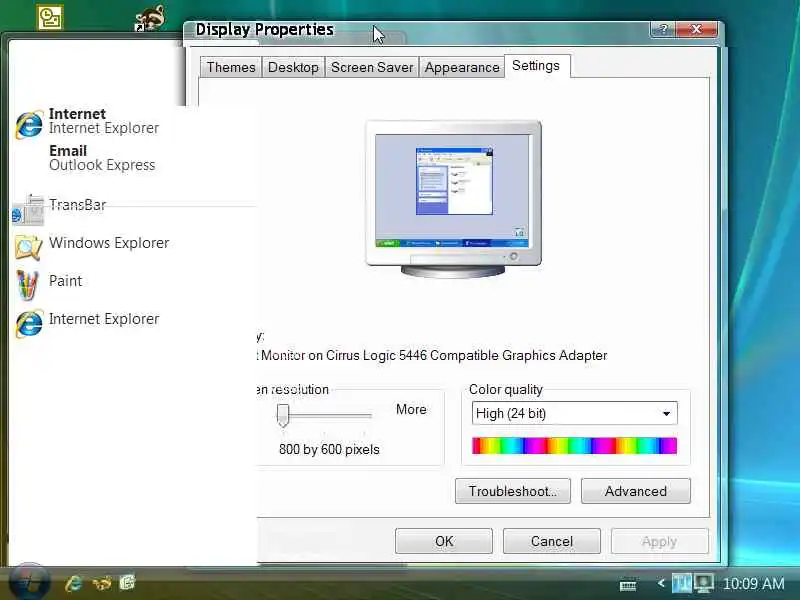This screenshot has height=600, width=800.
Task: Click the display monitor tray icon
Action: point(703,583)
